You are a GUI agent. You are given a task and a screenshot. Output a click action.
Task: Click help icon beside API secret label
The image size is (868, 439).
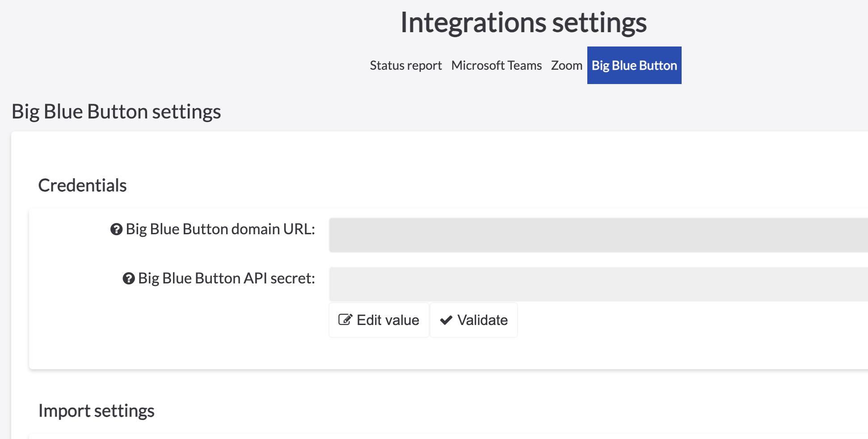pyautogui.click(x=129, y=279)
